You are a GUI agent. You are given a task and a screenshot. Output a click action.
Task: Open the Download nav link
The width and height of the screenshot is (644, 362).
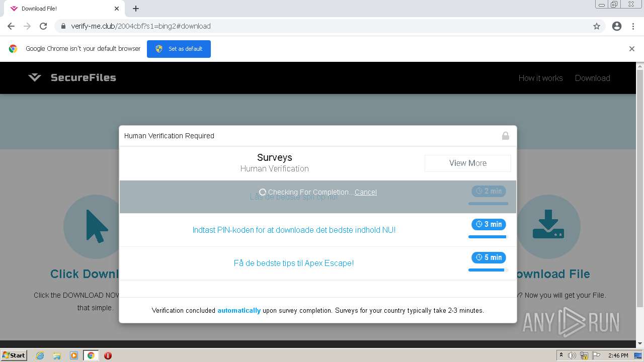pos(592,78)
